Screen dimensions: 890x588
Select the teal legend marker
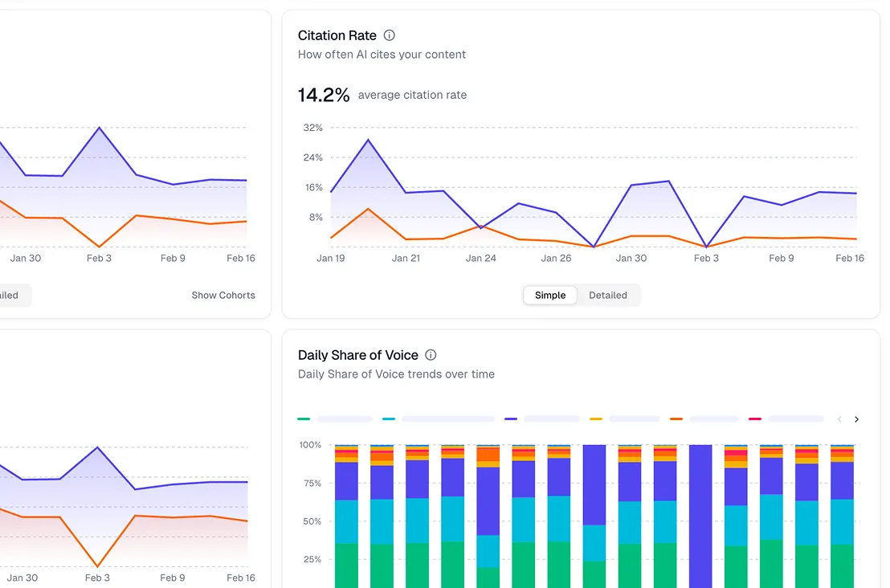388,419
